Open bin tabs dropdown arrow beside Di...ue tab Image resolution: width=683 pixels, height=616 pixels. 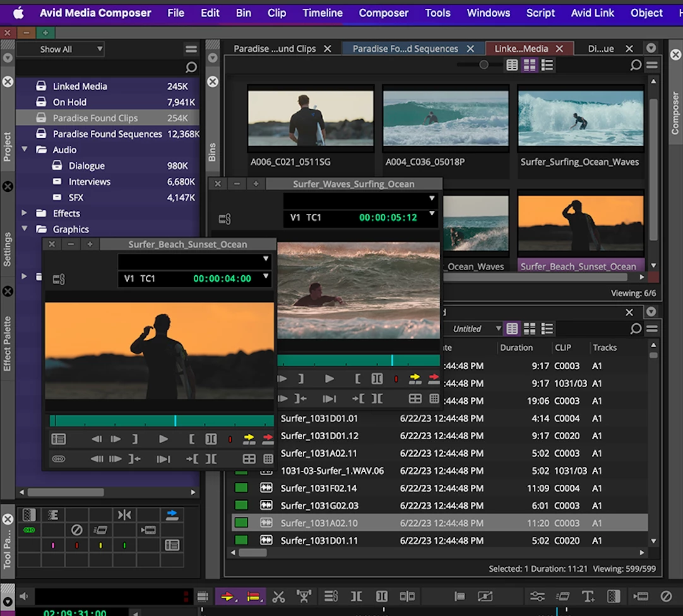[651, 48]
